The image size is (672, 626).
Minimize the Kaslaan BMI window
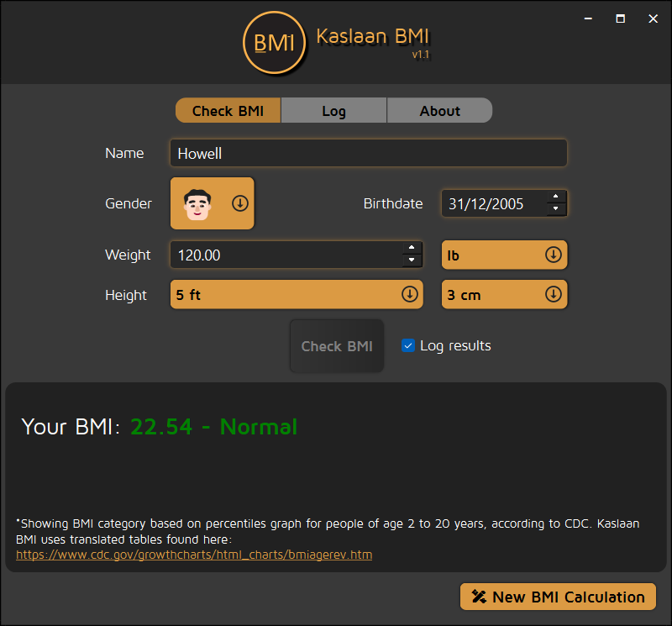[x=588, y=18]
